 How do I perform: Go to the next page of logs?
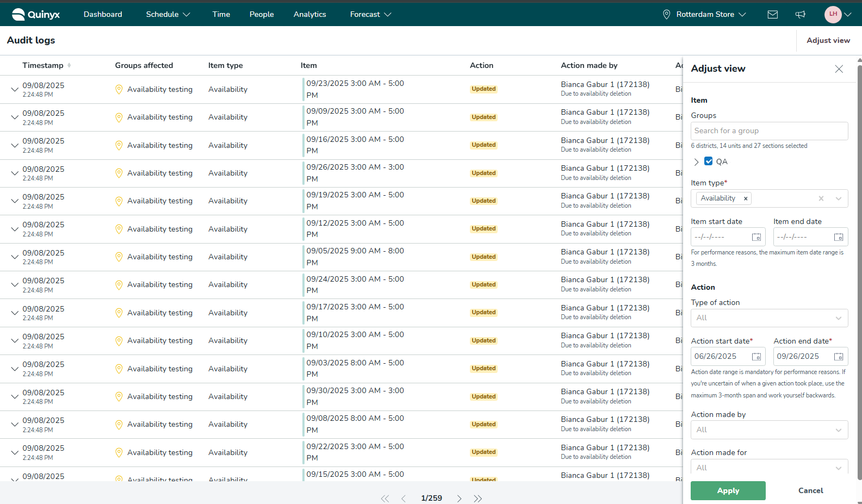[460, 499]
